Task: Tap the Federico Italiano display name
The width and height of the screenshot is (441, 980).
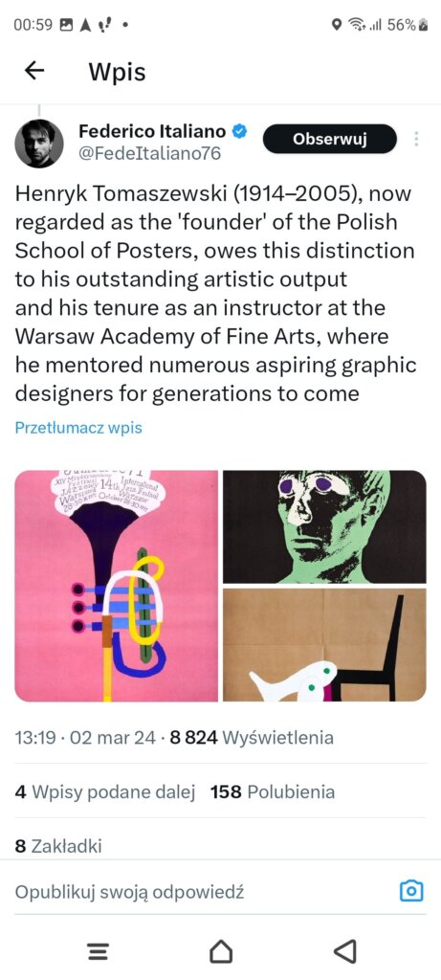Action: point(152,131)
